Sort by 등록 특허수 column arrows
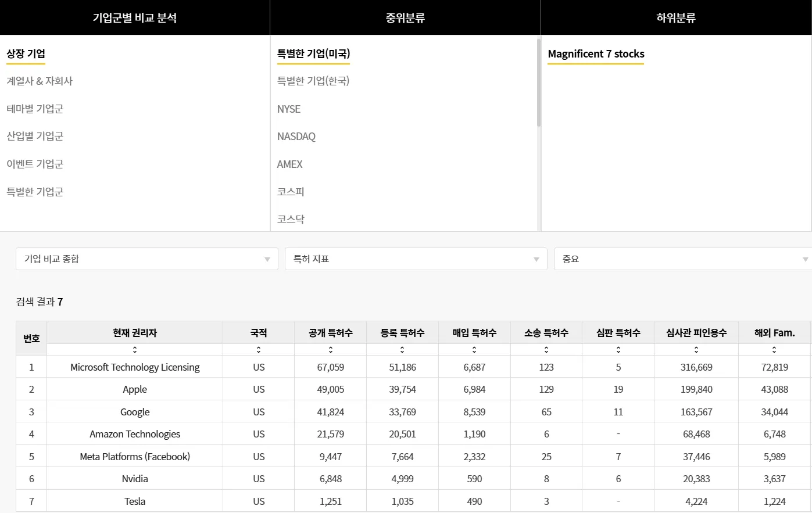The height and width of the screenshot is (513, 812). [x=402, y=350]
